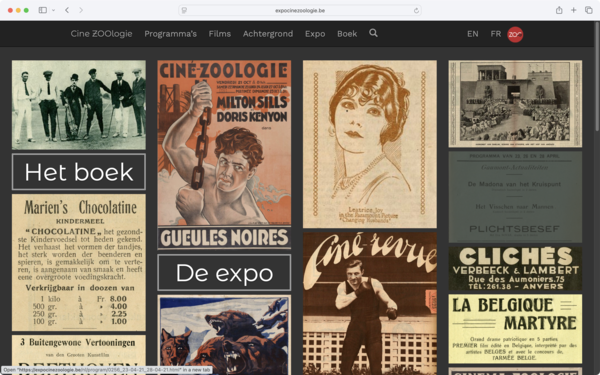
Task: Open the Films menu item
Action: coord(220,34)
